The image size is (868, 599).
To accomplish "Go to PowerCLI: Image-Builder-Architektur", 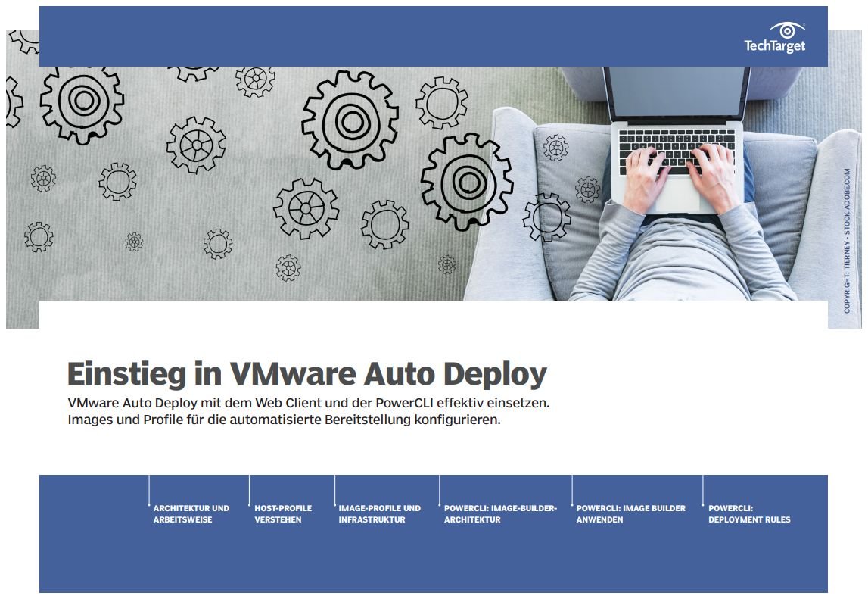I will point(500,513).
